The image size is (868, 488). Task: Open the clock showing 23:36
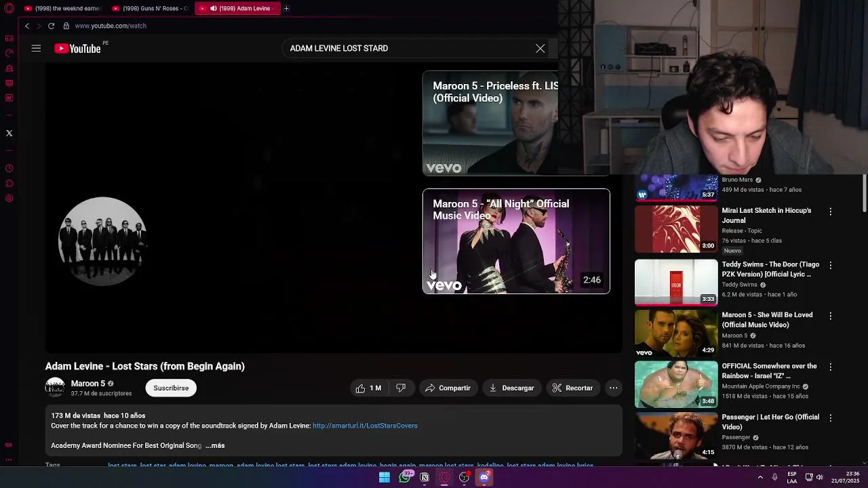846,477
